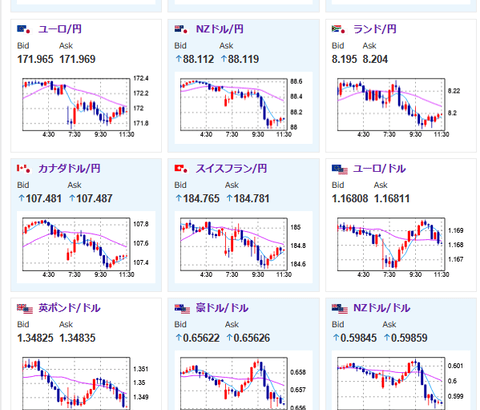Viewport: 480px width, 410px height.
Task: Open the スイスフラン/円 link
Action: (x=231, y=169)
